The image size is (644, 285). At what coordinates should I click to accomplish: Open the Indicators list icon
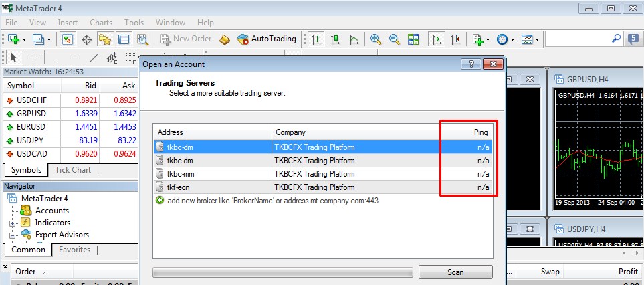click(477, 39)
